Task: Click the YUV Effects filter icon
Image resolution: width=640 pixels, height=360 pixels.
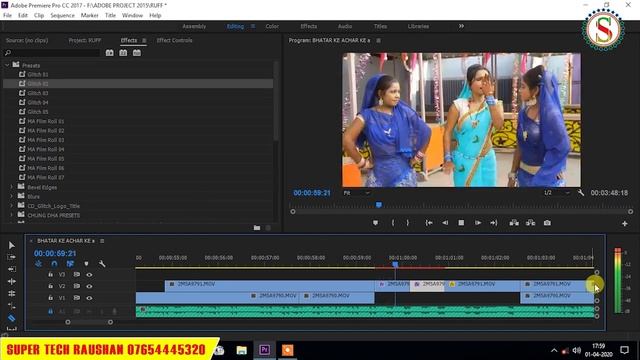Action: point(137,53)
